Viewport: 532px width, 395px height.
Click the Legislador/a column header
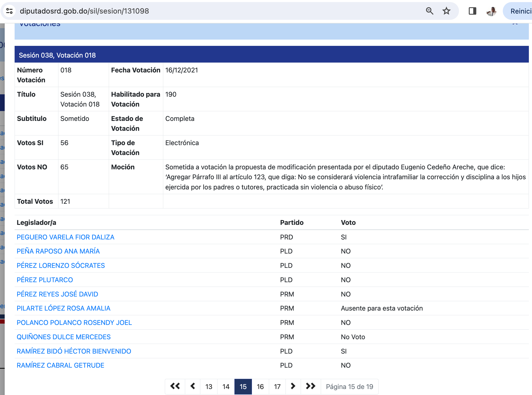[x=37, y=223]
